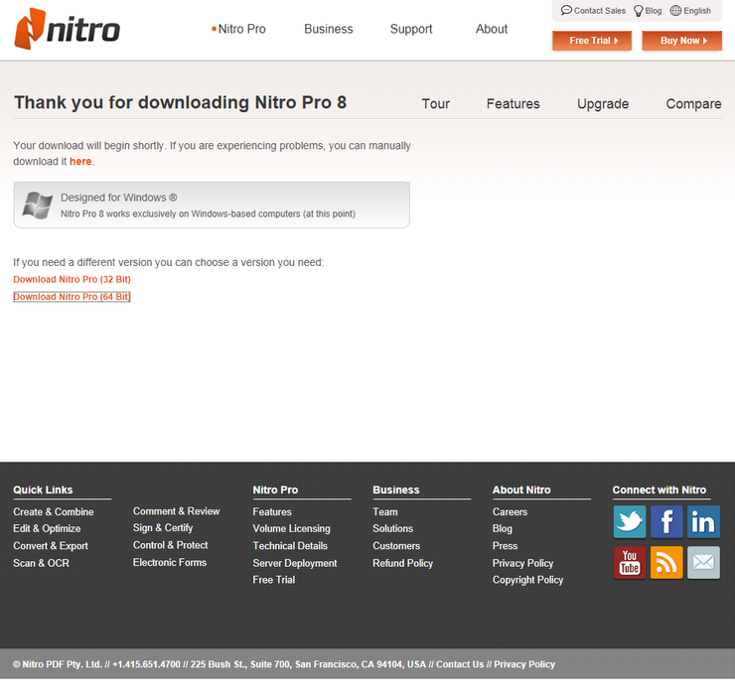This screenshot has width=735, height=700.
Task: Click the Free Trial button
Action: (x=592, y=41)
